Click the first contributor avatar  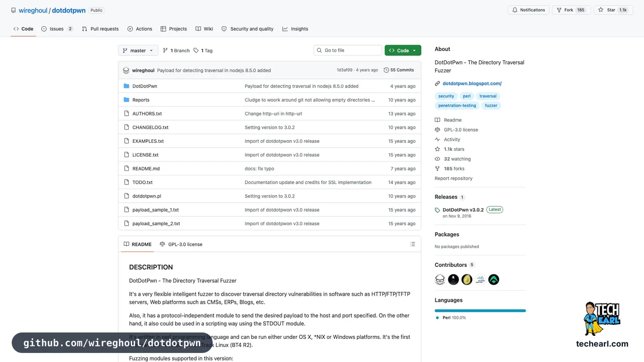[440, 280]
